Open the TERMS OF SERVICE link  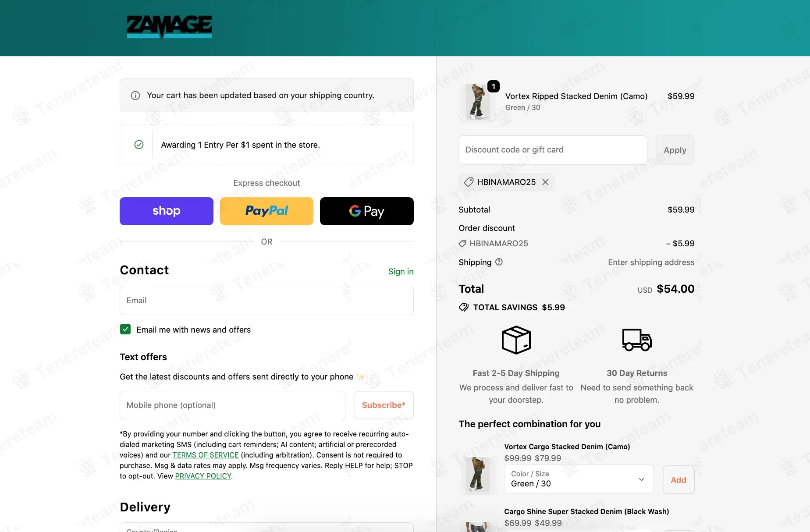click(x=206, y=455)
